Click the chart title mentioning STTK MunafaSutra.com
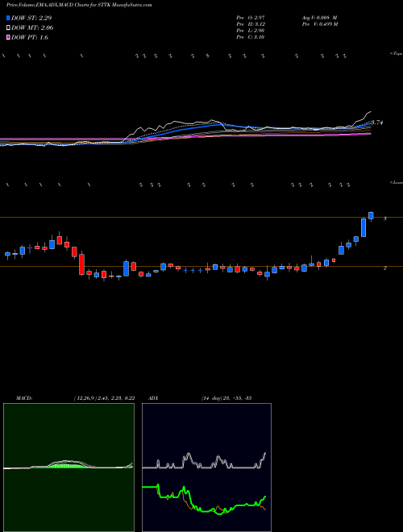Image resolution: width=403 pixels, height=532 pixels. 79,5
